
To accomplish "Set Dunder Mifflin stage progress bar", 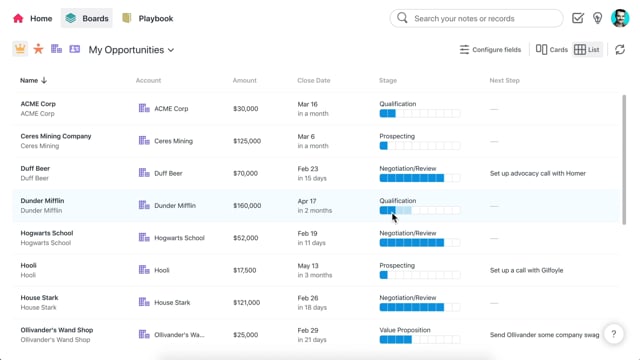I will click(x=420, y=211).
